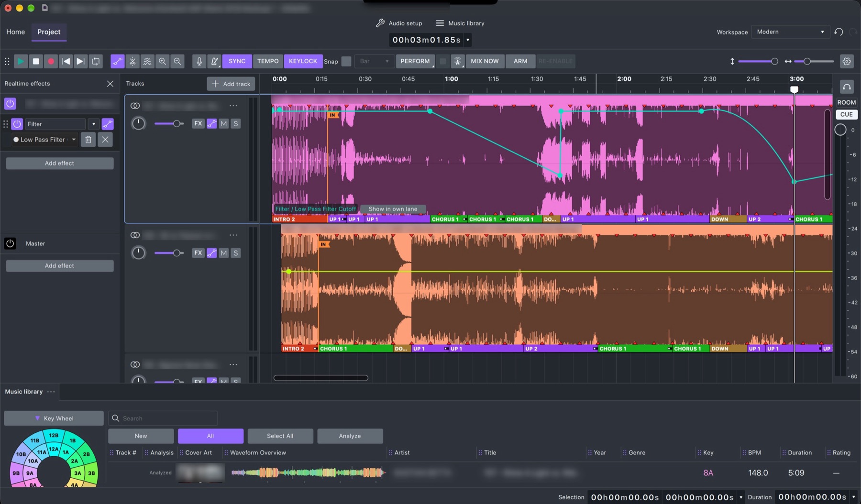Toggle SYNC mode
This screenshot has width=861, height=504.
(237, 61)
